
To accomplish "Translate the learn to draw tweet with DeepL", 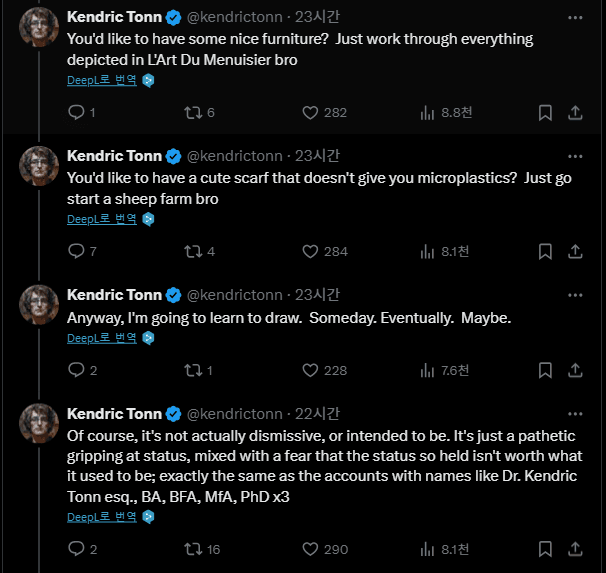I will 102,338.
